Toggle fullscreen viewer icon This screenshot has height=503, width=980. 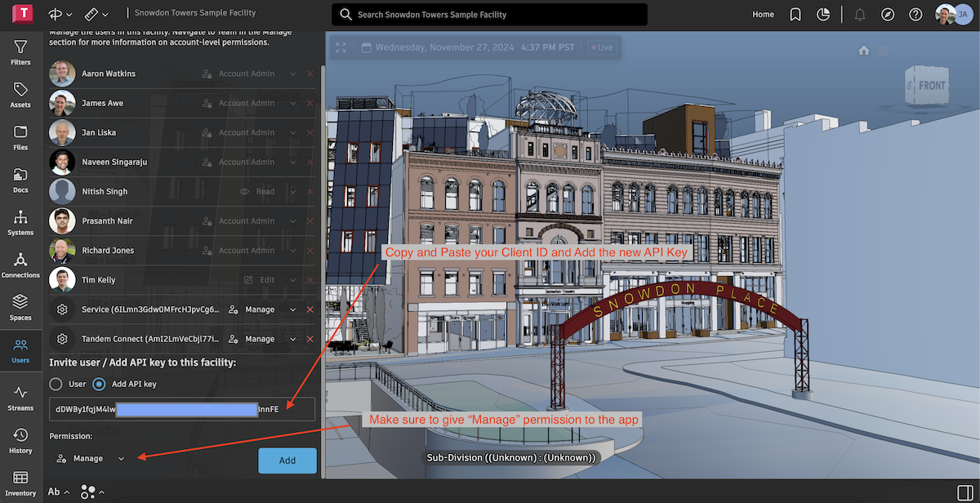point(341,47)
